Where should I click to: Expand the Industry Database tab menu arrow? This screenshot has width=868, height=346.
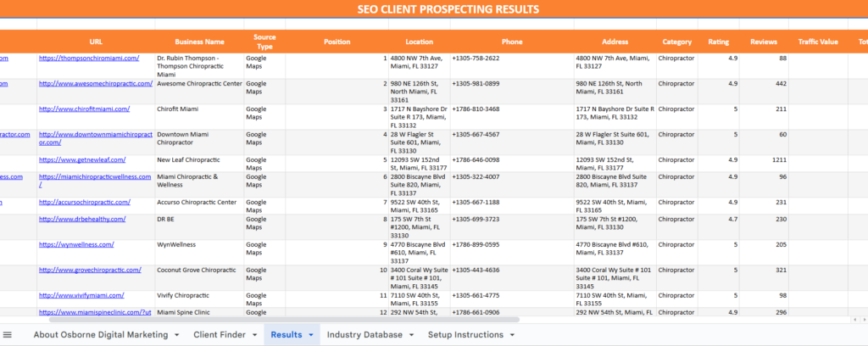click(x=411, y=335)
